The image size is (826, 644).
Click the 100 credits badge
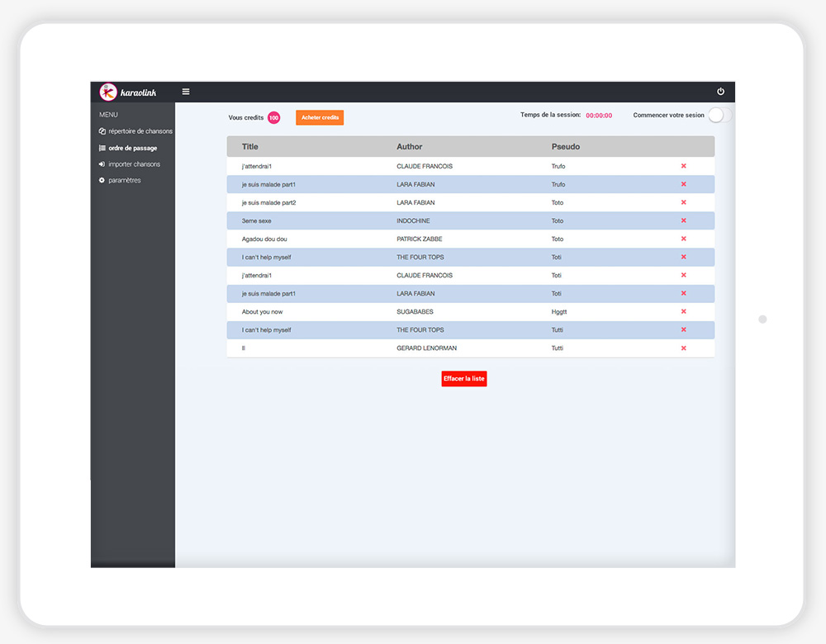click(x=273, y=118)
